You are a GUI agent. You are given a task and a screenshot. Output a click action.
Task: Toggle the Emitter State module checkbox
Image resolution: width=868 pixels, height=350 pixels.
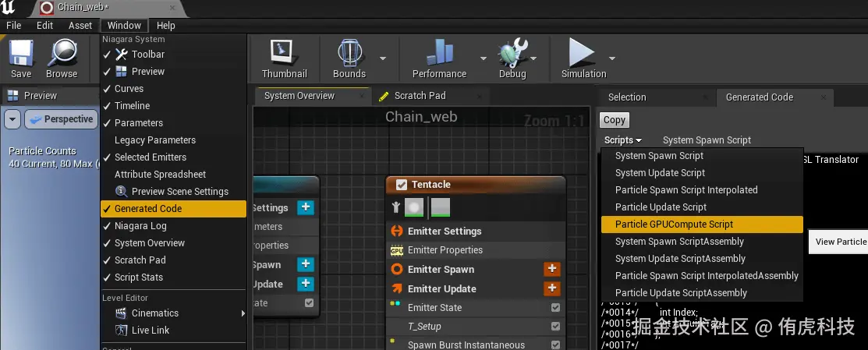(556, 308)
